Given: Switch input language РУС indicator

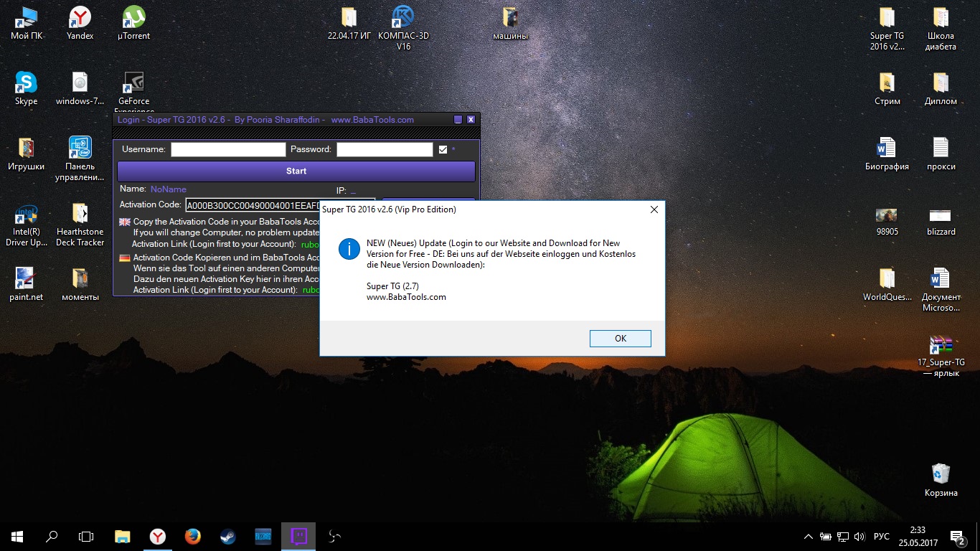Looking at the screenshot, I should click(x=882, y=537).
